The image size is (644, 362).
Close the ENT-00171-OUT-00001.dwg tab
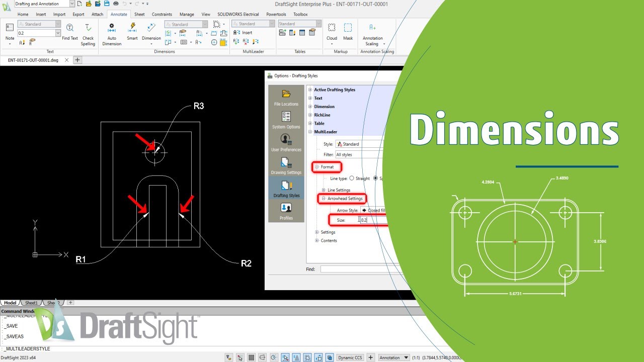(x=67, y=60)
